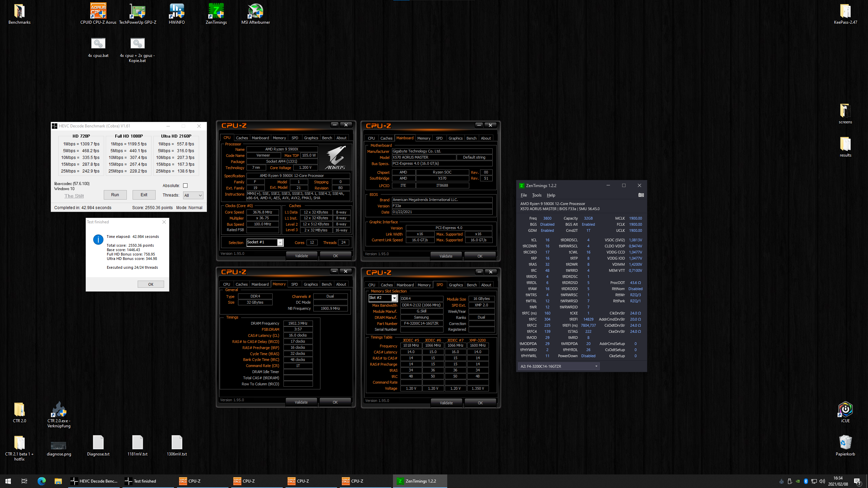Close the Test finished dialog
The width and height of the screenshot is (868, 488).
(164, 222)
